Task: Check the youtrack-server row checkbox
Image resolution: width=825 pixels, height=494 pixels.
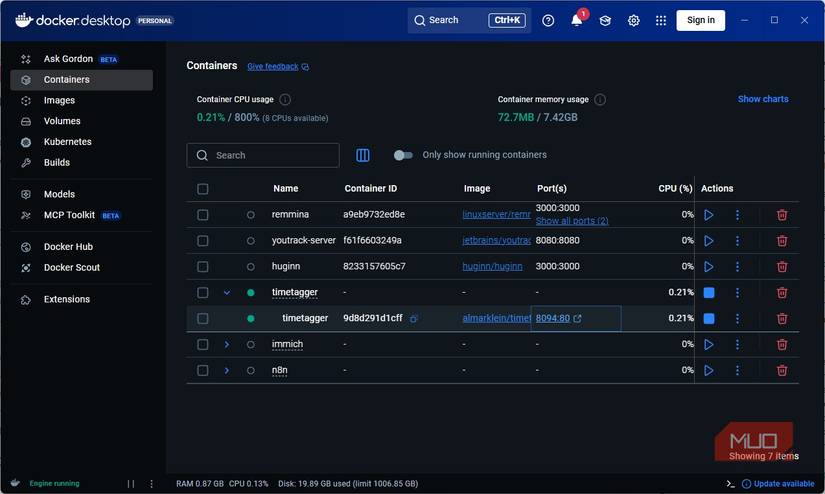Action: pos(203,240)
